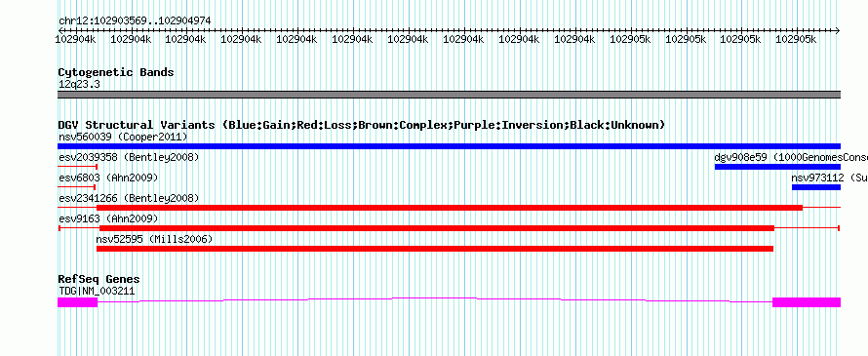Click the 12q23.3 band label
The width and height of the screenshot is (868, 356).
[79, 85]
